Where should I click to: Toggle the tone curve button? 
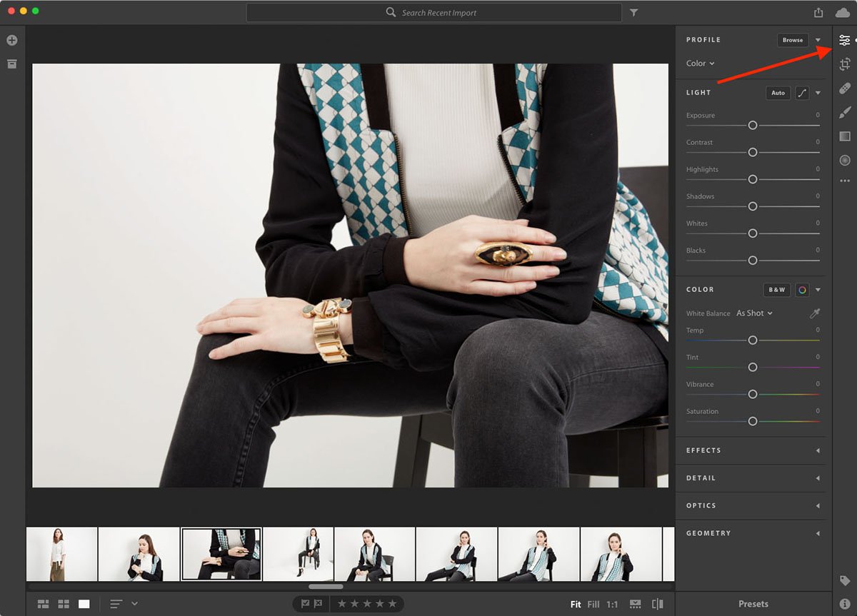pos(802,93)
